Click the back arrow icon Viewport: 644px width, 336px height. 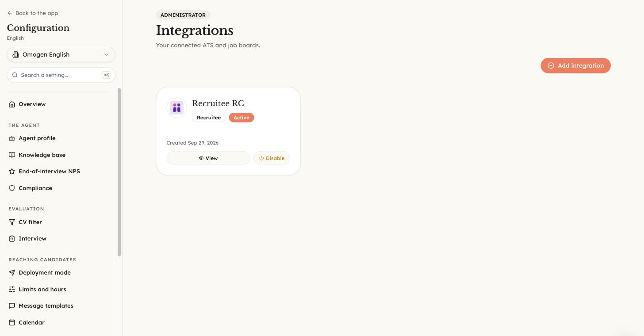pos(10,13)
